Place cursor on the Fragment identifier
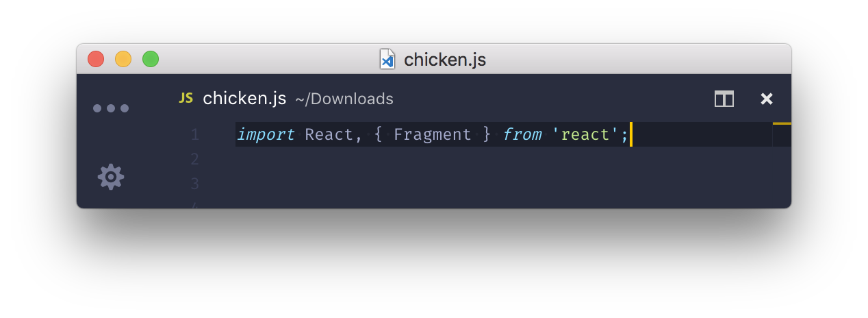Screen dimensions: 868x318 coord(433,134)
